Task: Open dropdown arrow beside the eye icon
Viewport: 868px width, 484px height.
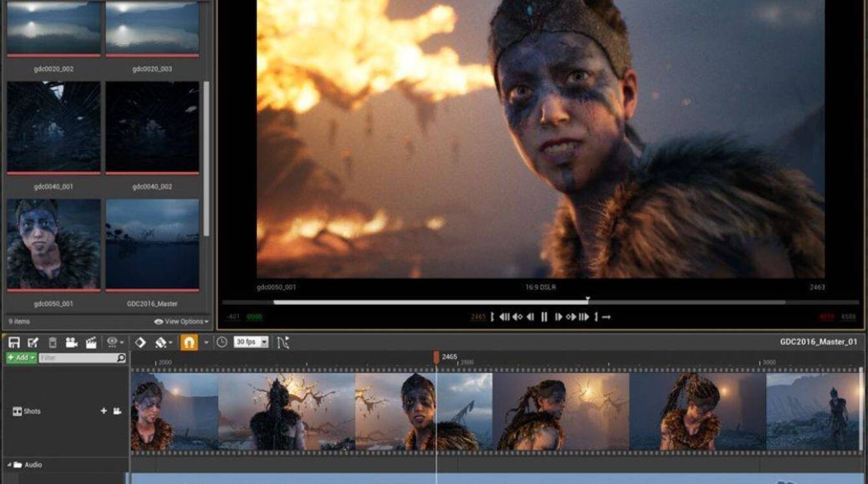Action: pyautogui.click(x=121, y=343)
